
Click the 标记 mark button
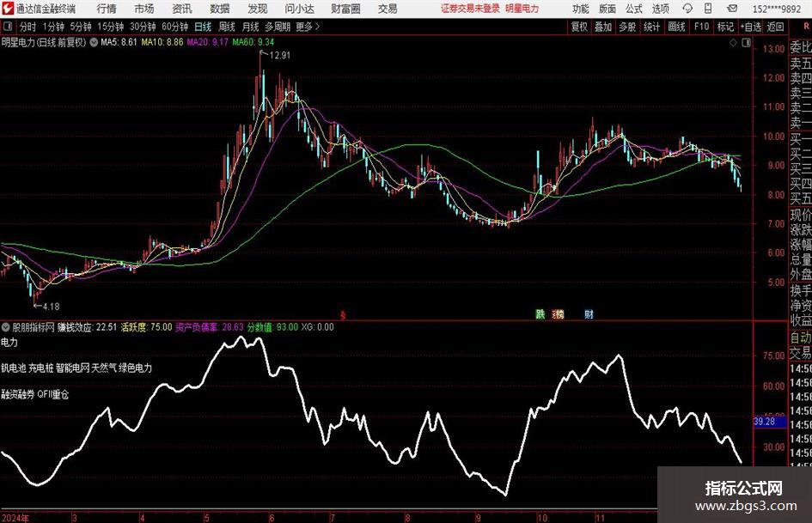click(725, 27)
